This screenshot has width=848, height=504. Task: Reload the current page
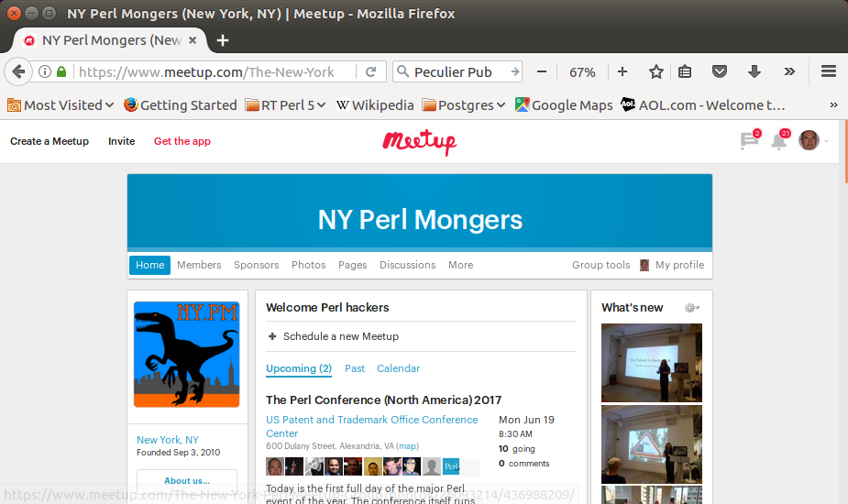pos(371,71)
